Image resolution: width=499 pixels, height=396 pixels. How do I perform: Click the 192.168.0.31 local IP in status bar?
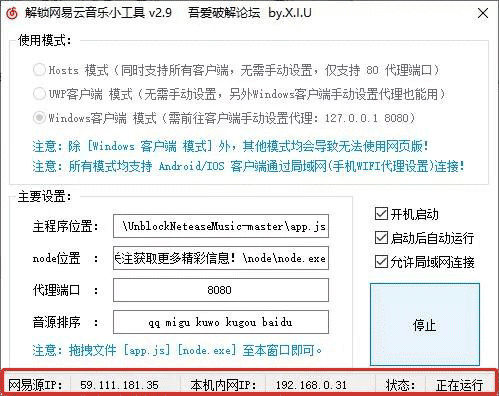(x=311, y=385)
